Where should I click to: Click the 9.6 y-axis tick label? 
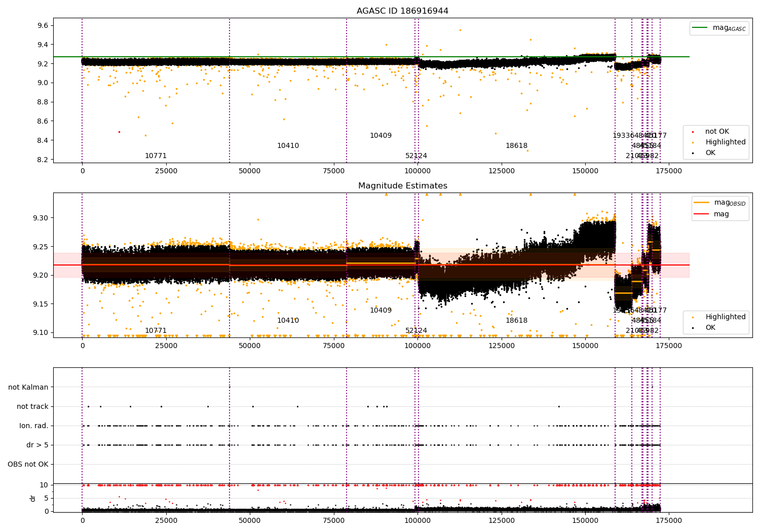click(x=43, y=25)
